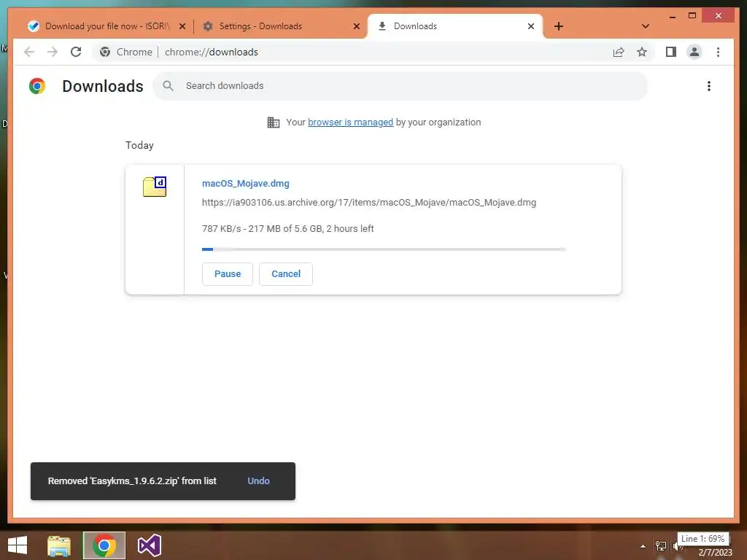Open Chrome's three-dot main menu
Screen dimensions: 747x560
(x=718, y=52)
